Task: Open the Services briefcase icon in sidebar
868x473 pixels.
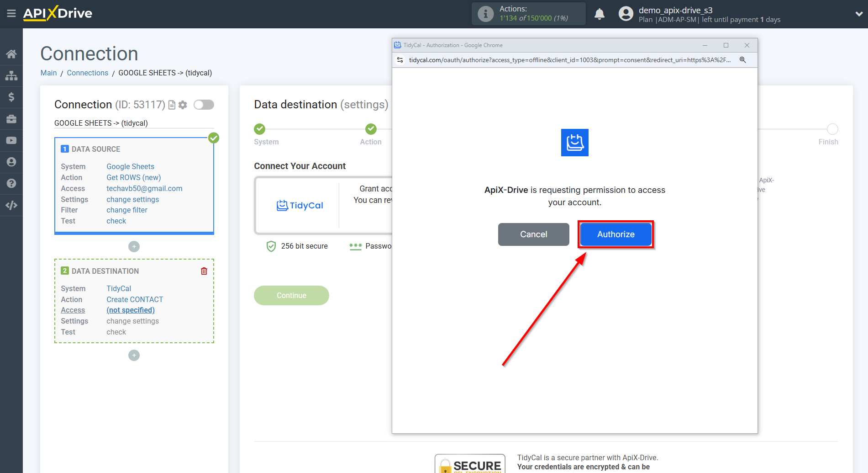Action: (11, 118)
